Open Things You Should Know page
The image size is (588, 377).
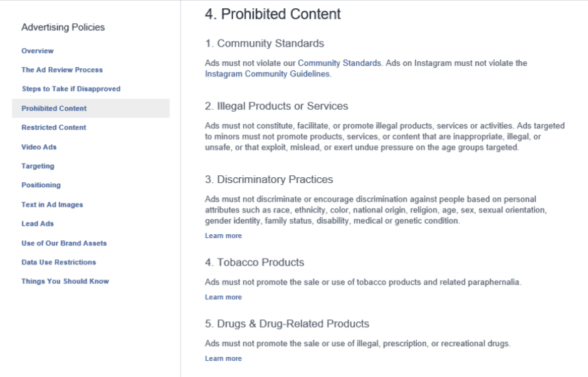click(x=65, y=281)
